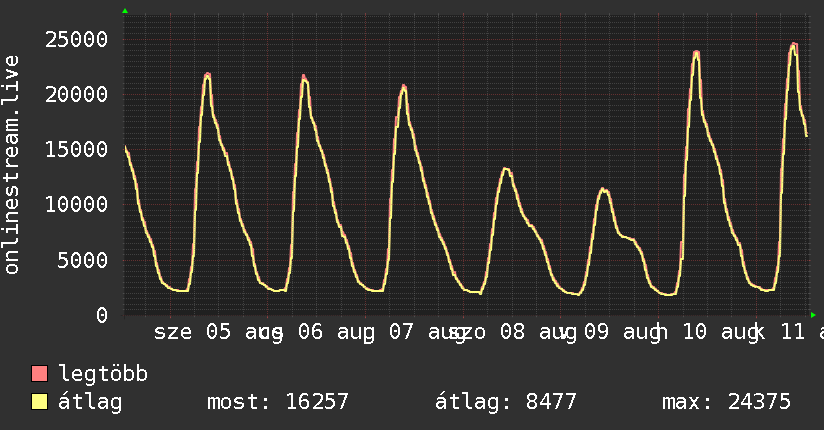Image resolution: width=824 pixels, height=430 pixels.
Task: Click the 5000 y-axis label
Action: [83, 260]
